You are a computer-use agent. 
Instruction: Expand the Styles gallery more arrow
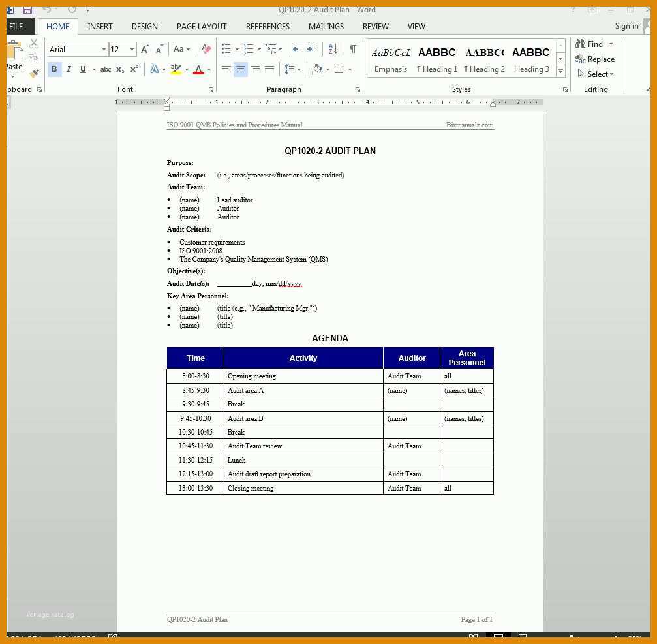(x=560, y=71)
